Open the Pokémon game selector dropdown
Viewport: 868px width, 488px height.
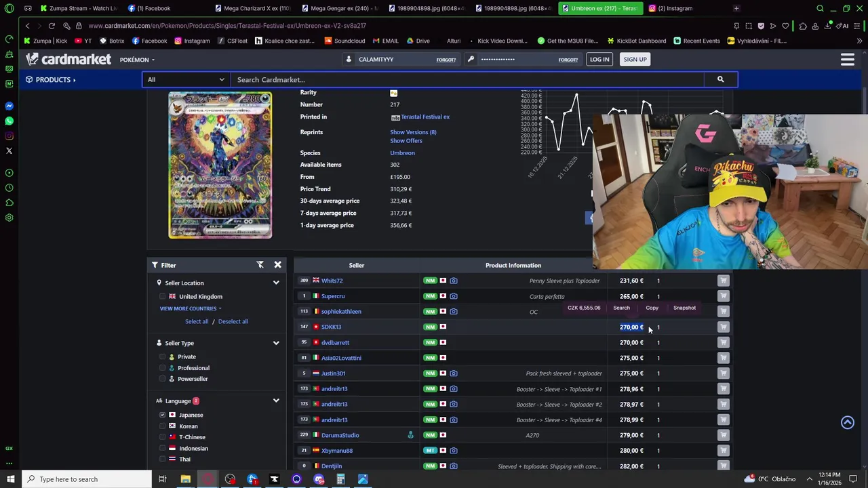pyautogui.click(x=137, y=60)
